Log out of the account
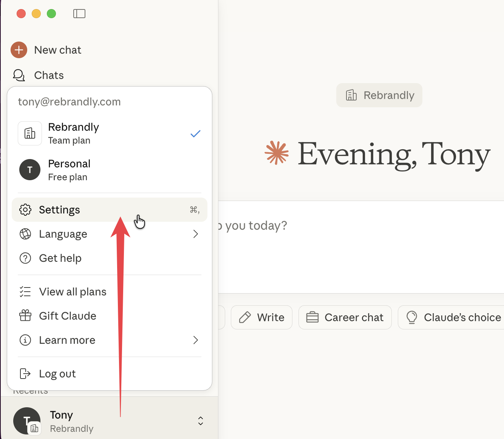 coord(110,374)
